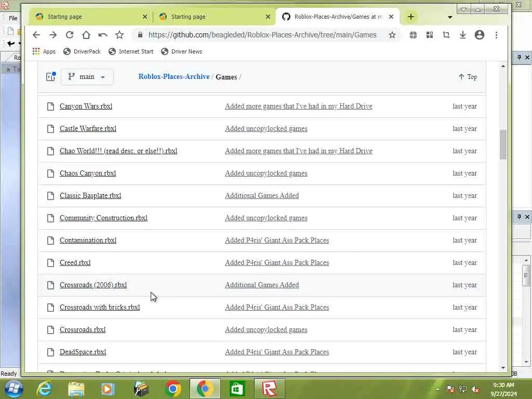The width and height of the screenshot is (532, 399).
Task: Close the first Starting page tab
Action: (145, 17)
